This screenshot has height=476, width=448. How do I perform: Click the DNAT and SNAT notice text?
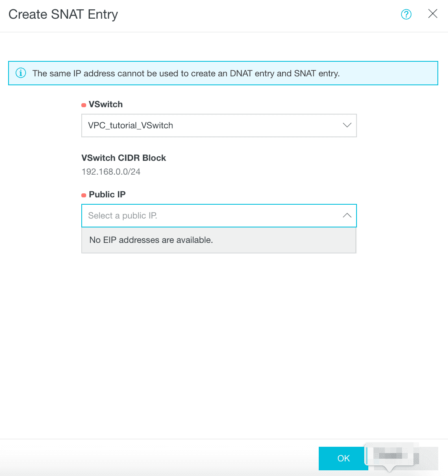186,74
